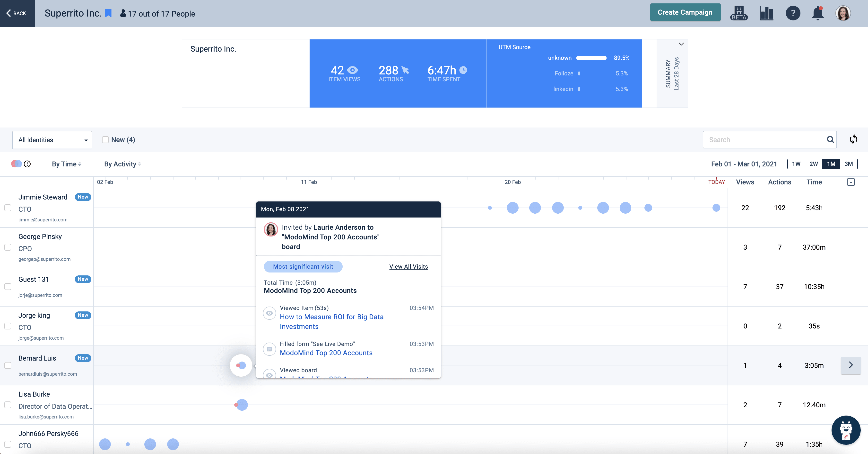
Task: Select Jimmie Steward's row checkbox
Action: pos(8,208)
